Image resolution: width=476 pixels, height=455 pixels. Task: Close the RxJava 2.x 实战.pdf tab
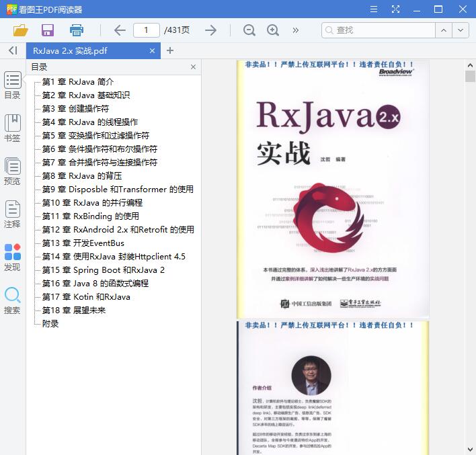coord(152,50)
